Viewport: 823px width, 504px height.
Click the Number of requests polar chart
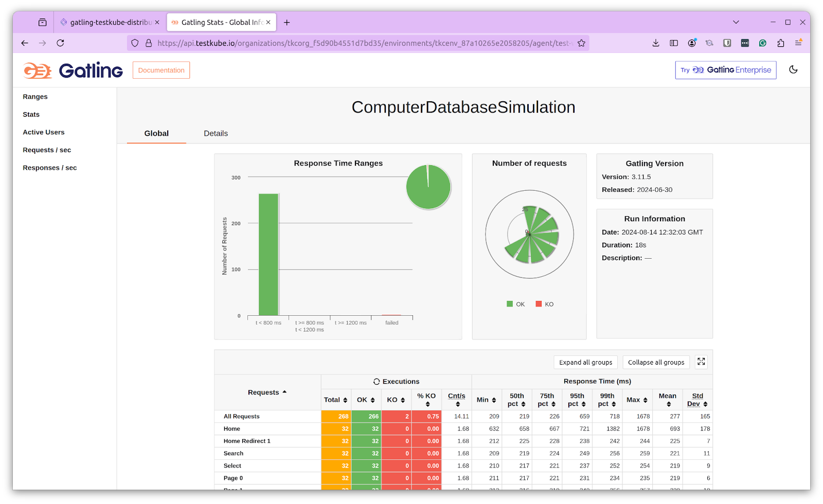pos(529,235)
